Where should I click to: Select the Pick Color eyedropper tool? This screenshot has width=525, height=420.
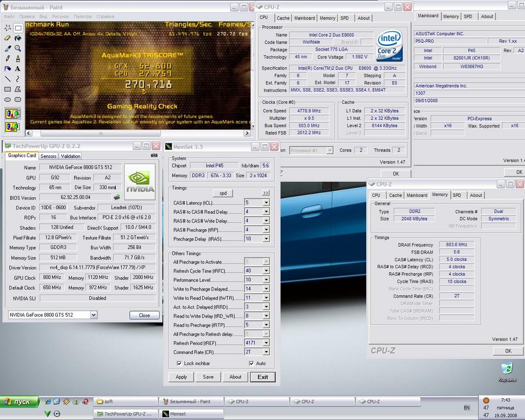pyautogui.click(x=8, y=49)
